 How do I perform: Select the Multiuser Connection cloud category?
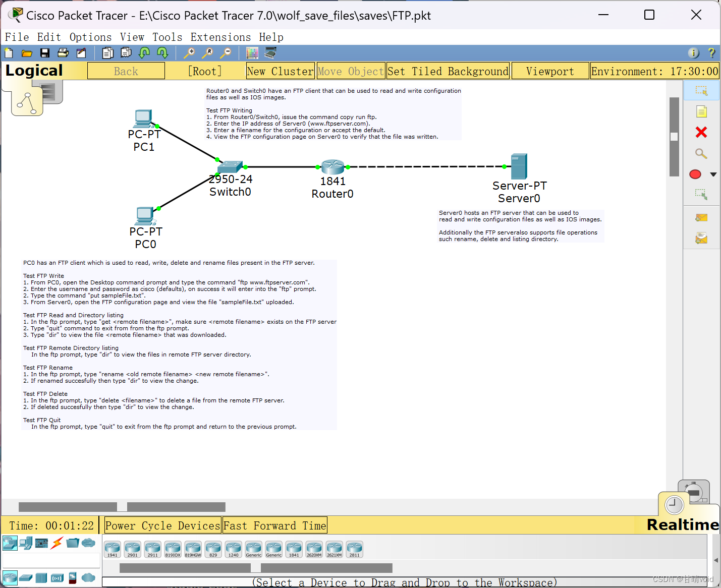coord(88,543)
